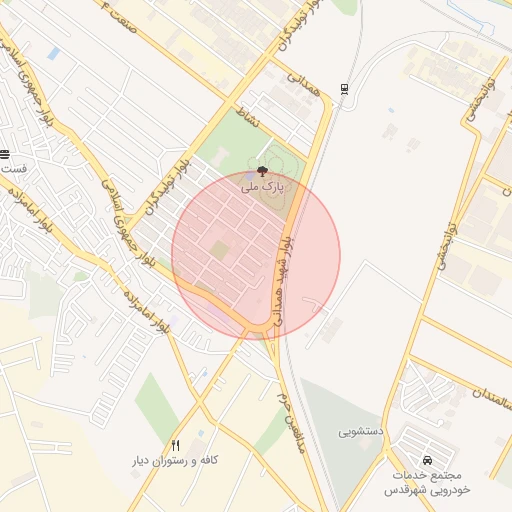Click the small olive square inside circle
512x512 pixels.
click(219, 251)
